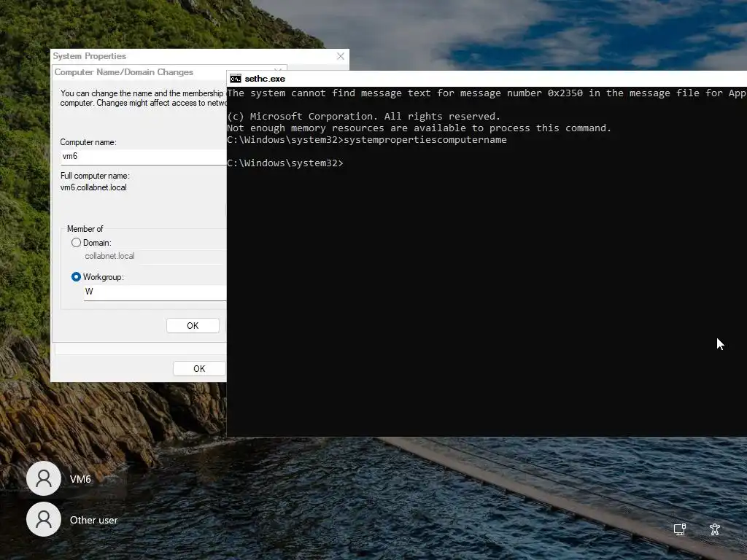Click the empty C:\Windows\system32> prompt line

[x=285, y=163]
